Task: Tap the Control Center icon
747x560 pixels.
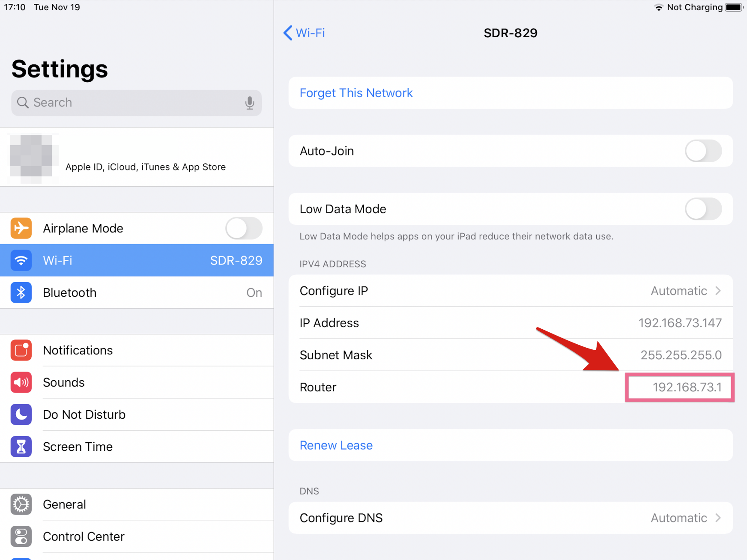Action: click(21, 536)
